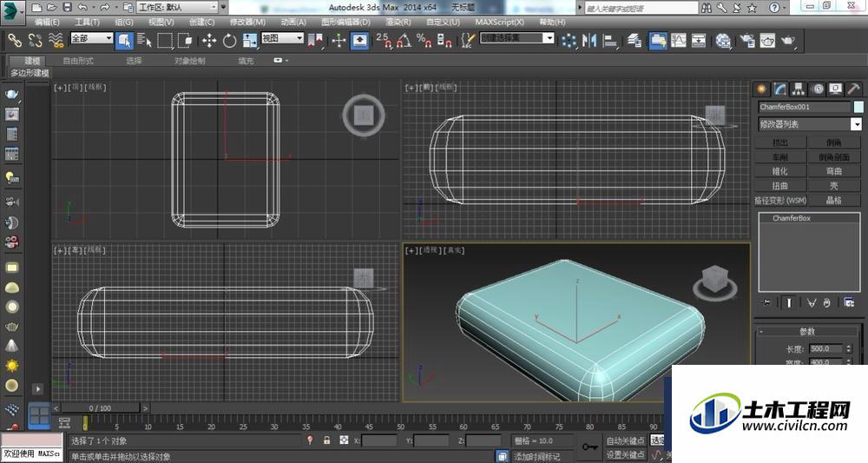Viewport: 868px width, 463px height.
Task: Click the 3ds Max application menu logo
Action: pos(12,11)
